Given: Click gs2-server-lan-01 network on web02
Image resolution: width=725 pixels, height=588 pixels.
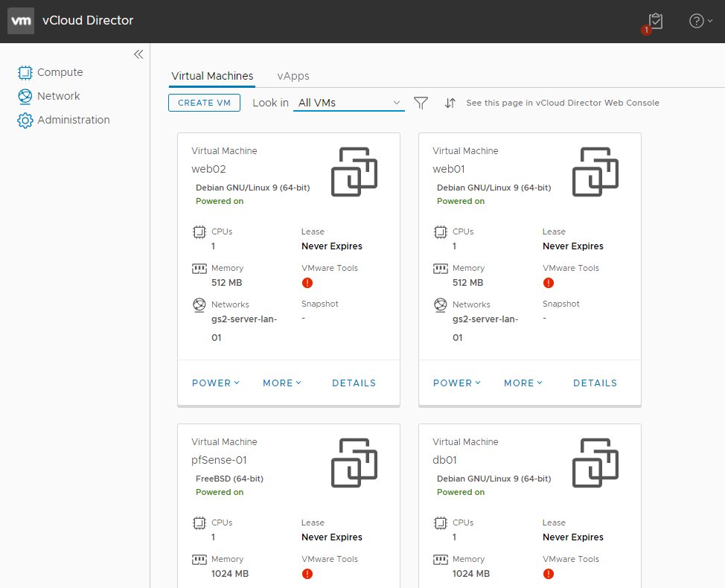Looking at the screenshot, I should (x=244, y=329).
